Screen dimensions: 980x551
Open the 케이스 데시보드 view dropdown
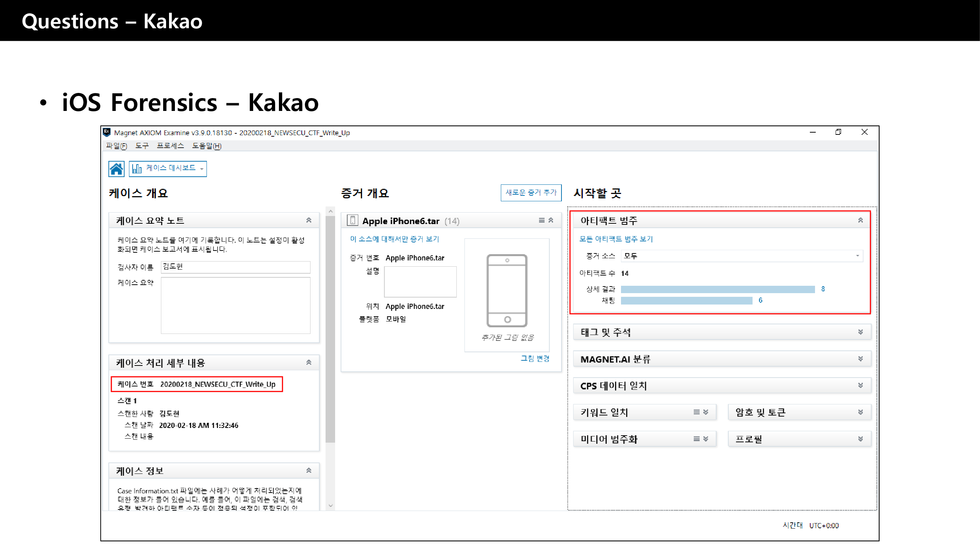pyautogui.click(x=168, y=169)
